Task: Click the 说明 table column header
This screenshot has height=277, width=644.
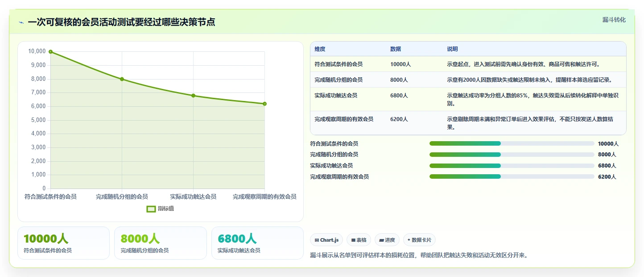Action: click(453, 49)
